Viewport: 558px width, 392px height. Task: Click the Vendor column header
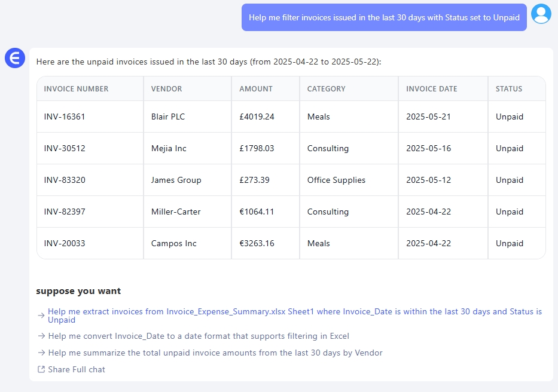[167, 89]
